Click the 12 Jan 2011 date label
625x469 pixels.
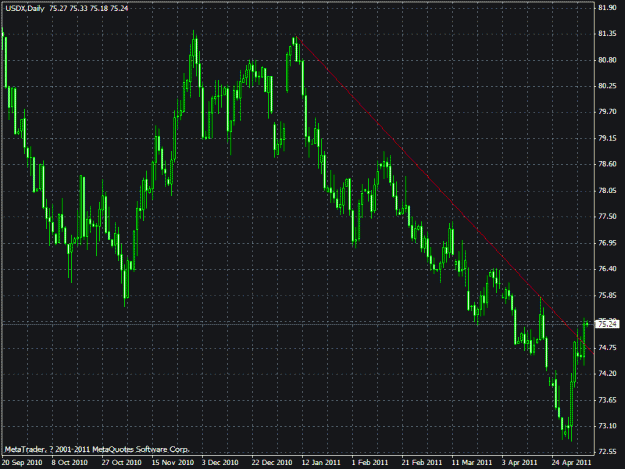tap(321, 462)
